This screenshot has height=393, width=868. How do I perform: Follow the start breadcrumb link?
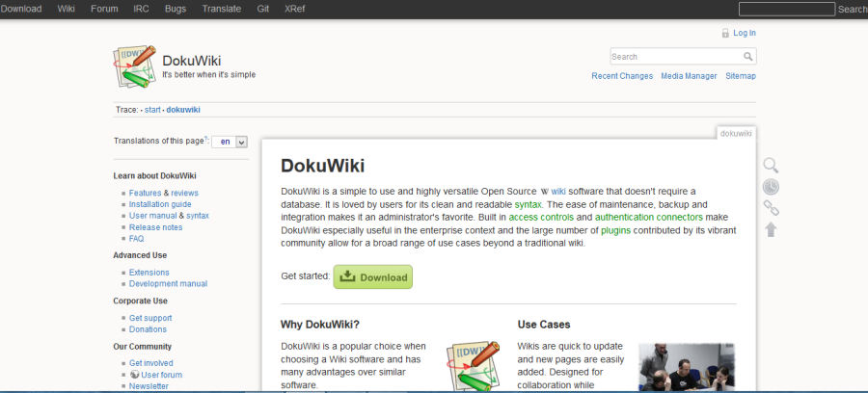152,110
